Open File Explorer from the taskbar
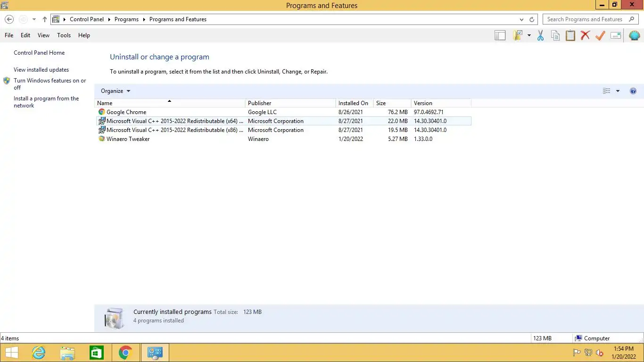The height and width of the screenshot is (362, 644). 67,353
